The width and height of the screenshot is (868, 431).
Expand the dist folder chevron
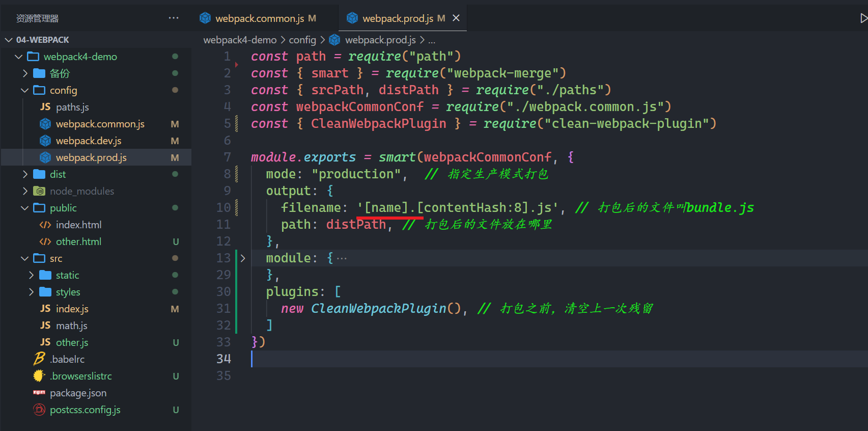point(25,174)
